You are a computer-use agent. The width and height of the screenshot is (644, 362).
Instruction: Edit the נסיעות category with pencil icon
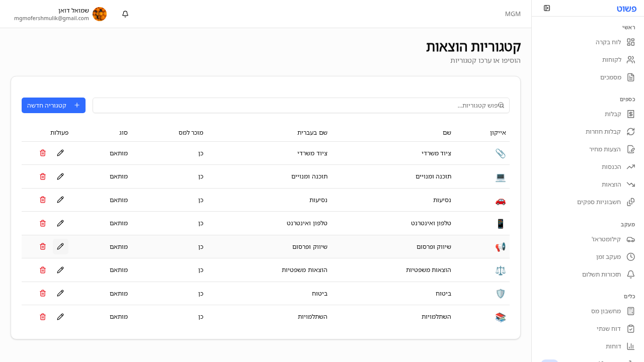tap(60, 200)
